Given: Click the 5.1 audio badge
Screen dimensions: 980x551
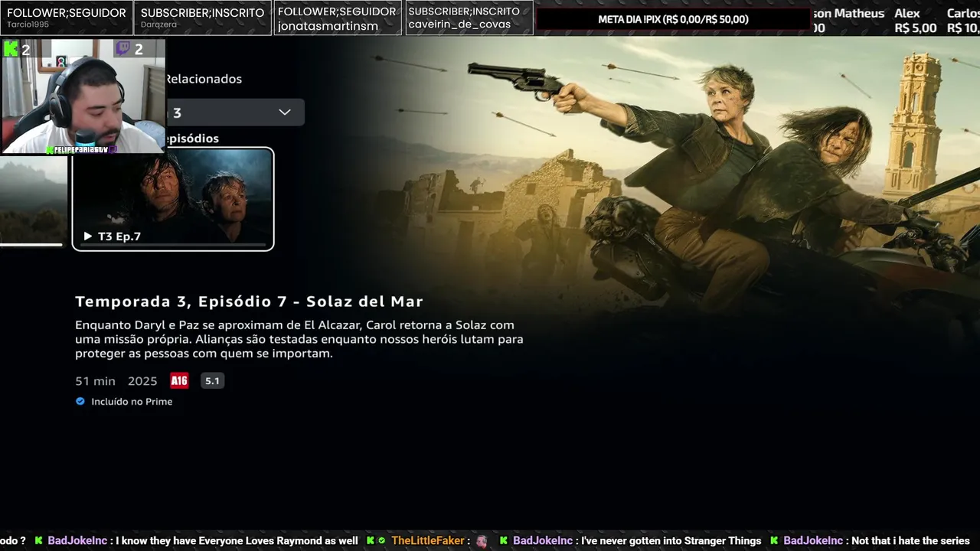Looking at the screenshot, I should pos(212,380).
